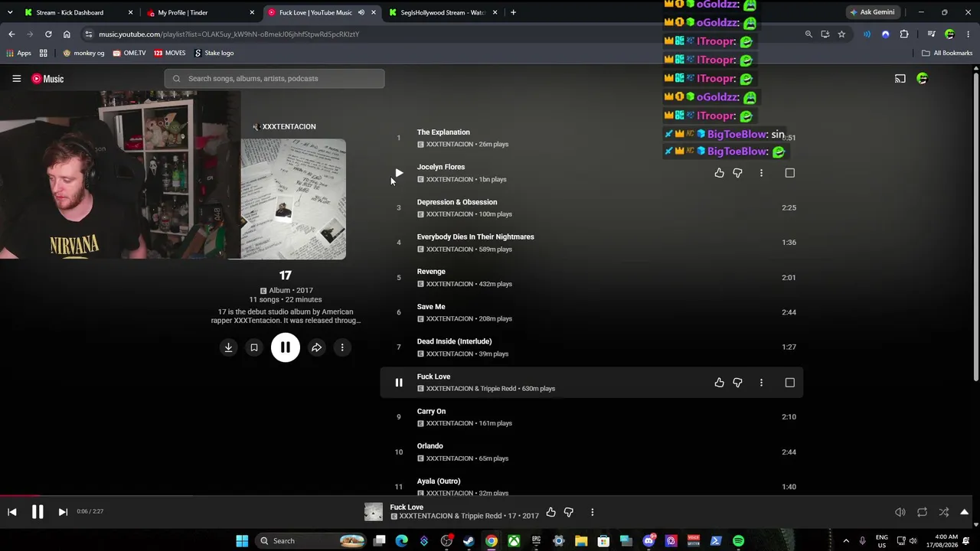
Task: Like the now-playing song in player bar
Action: 550,512
